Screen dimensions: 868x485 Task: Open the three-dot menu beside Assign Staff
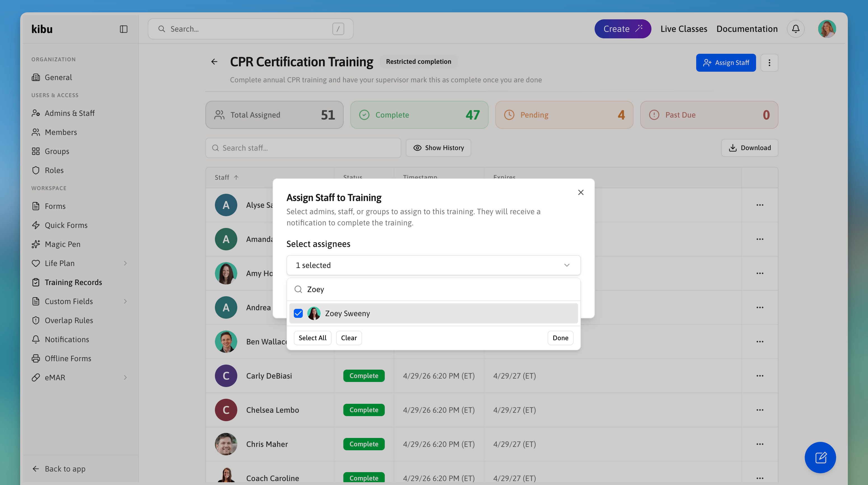click(769, 63)
